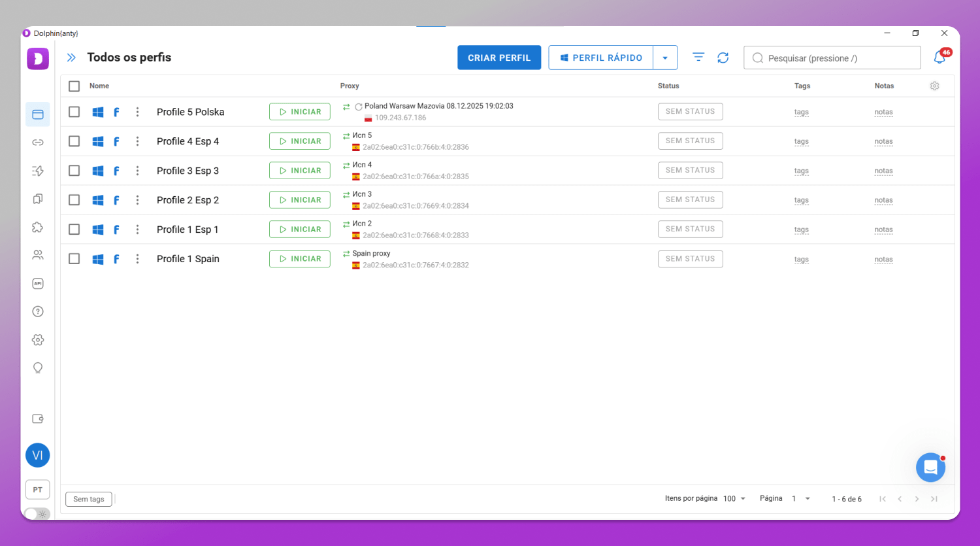Viewport: 980px width, 546px height.
Task: Start Profile 4 Esp 4 with Iniciar
Action: click(300, 141)
